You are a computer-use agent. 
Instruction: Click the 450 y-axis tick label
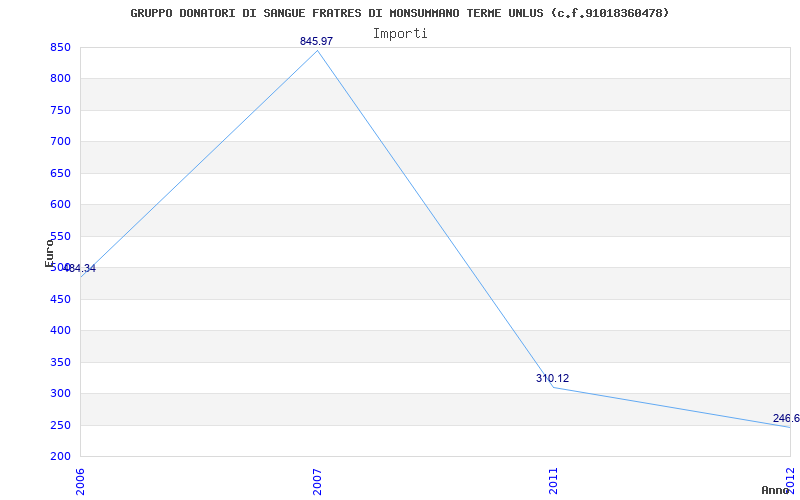60,299
